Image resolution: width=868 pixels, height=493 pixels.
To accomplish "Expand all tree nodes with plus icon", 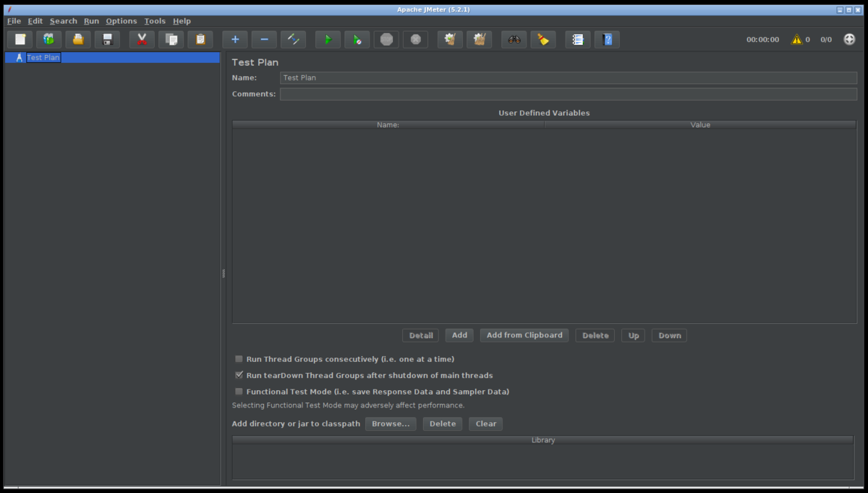I will [235, 39].
